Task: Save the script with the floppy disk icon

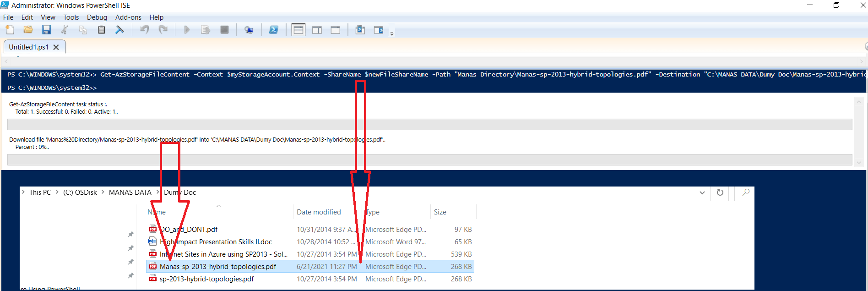Action: pos(46,30)
